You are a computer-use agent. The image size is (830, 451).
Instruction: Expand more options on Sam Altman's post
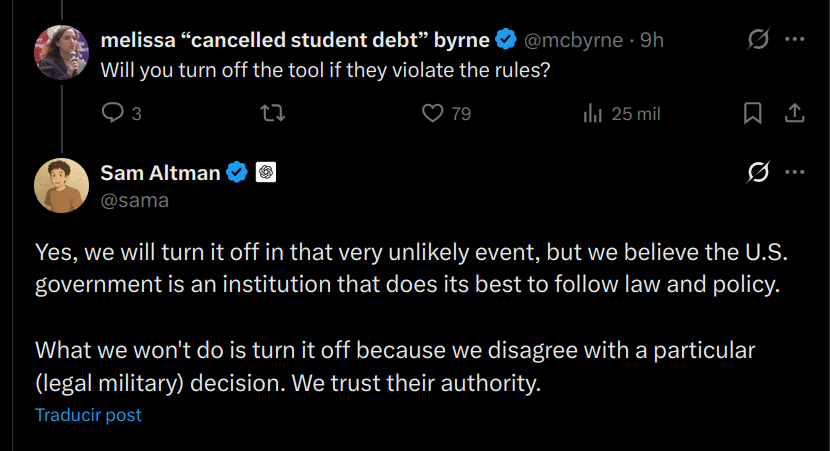pos(795,172)
